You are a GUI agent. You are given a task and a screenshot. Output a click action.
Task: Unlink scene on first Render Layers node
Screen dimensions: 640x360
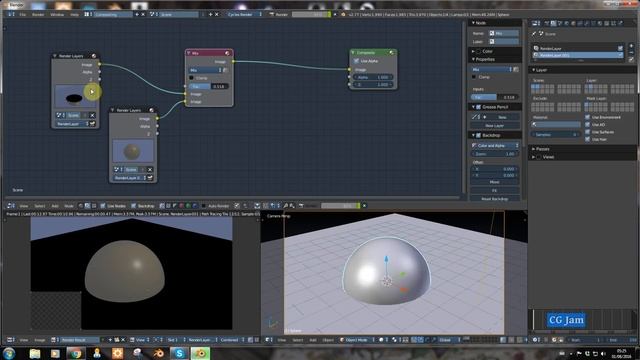point(92,115)
